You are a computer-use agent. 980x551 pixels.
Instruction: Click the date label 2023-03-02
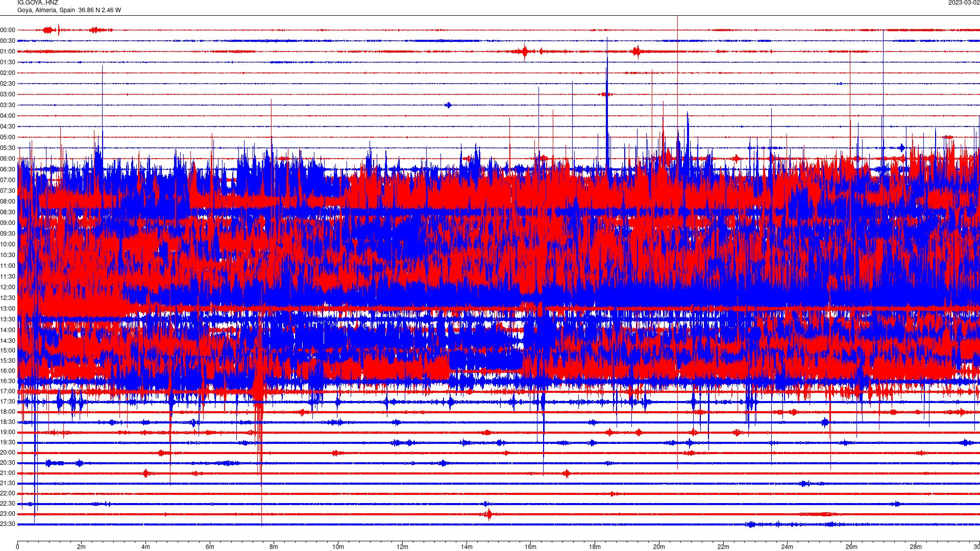tap(964, 3)
